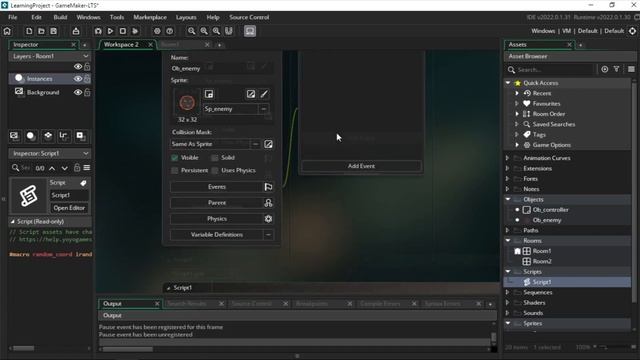
Task: Clean the project cache icon
Action: [x=135, y=31]
